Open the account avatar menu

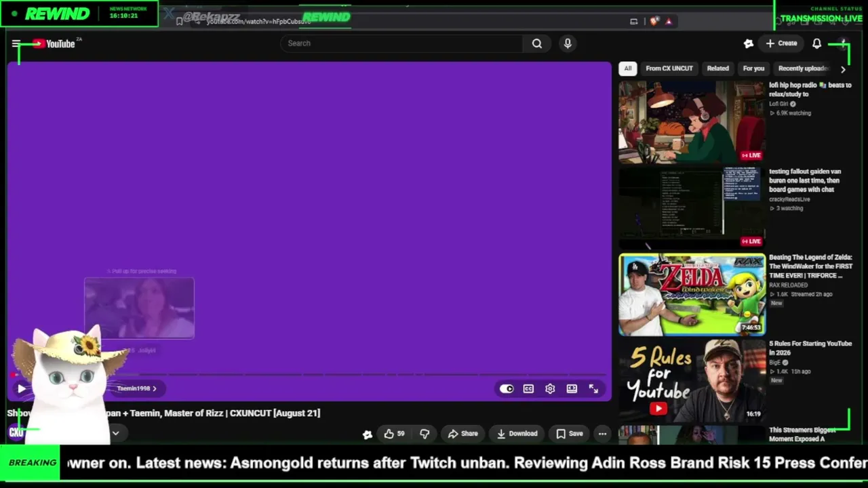point(843,43)
